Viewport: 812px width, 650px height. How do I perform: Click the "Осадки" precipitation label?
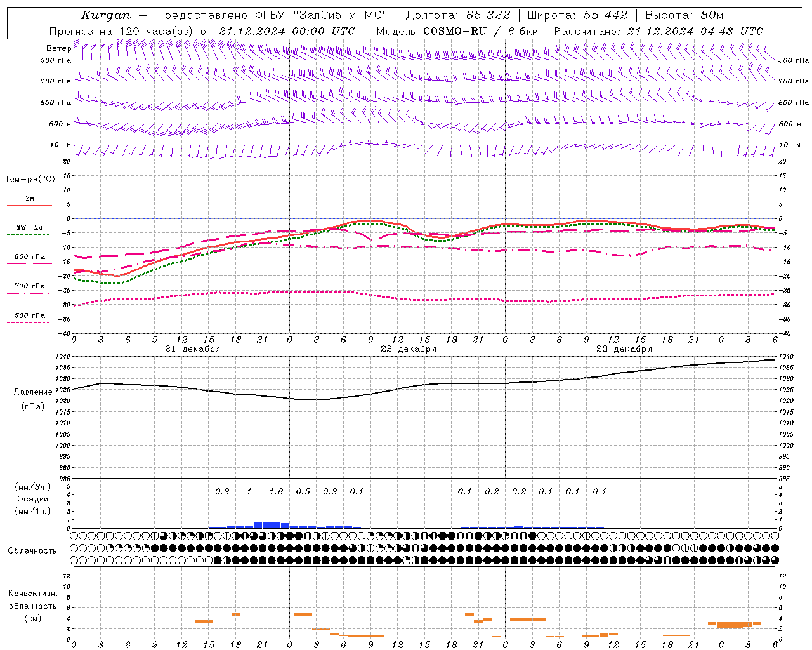click(33, 499)
